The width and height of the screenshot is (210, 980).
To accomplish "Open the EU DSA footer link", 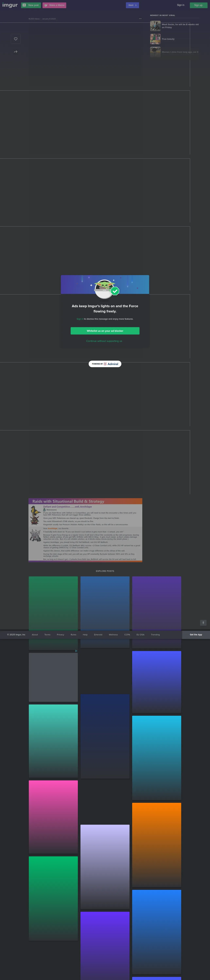I will coord(141,635).
